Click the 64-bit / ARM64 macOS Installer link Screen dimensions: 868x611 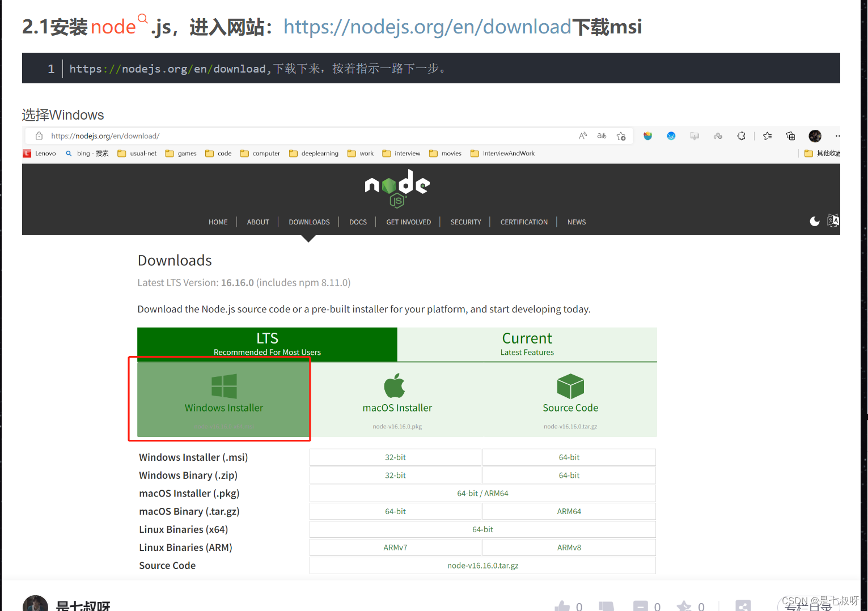pos(482,494)
